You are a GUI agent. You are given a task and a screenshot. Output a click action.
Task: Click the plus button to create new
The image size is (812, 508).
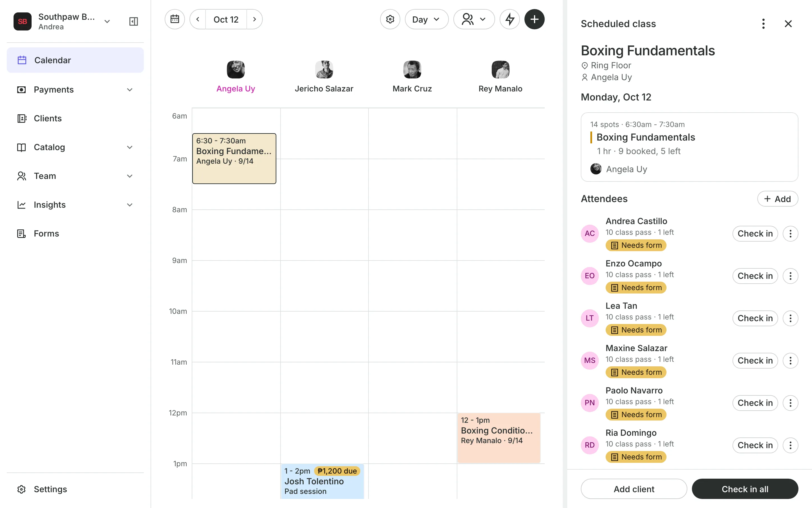coord(534,19)
